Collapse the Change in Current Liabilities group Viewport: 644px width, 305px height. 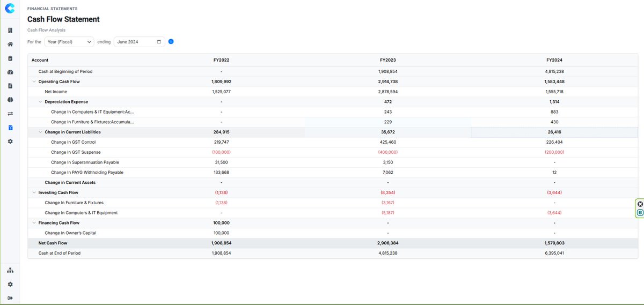(40, 132)
